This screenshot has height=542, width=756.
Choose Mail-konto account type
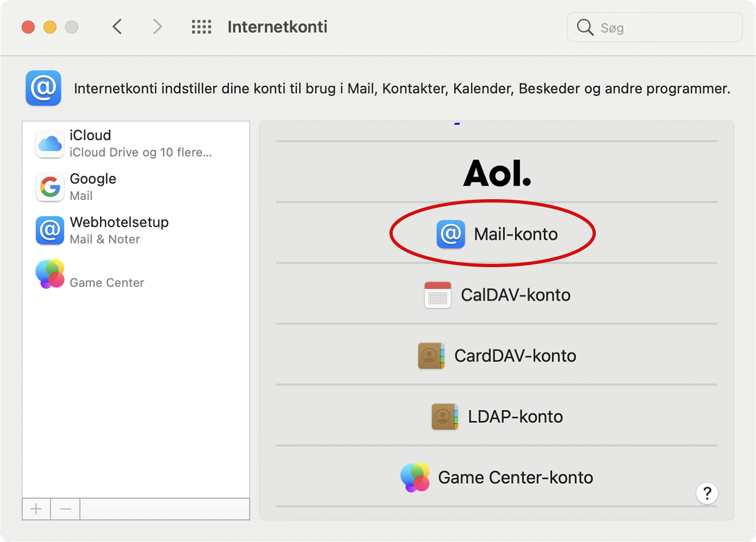497,233
